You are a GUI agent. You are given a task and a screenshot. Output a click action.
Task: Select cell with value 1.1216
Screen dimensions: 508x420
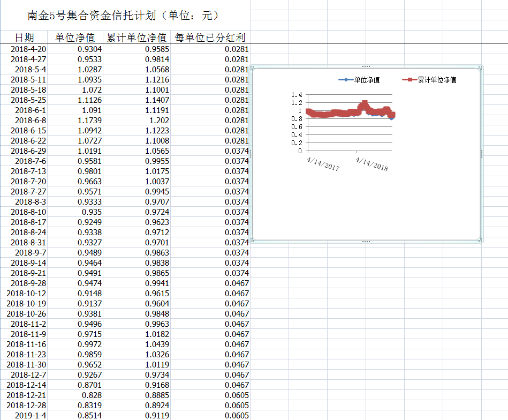(137, 79)
